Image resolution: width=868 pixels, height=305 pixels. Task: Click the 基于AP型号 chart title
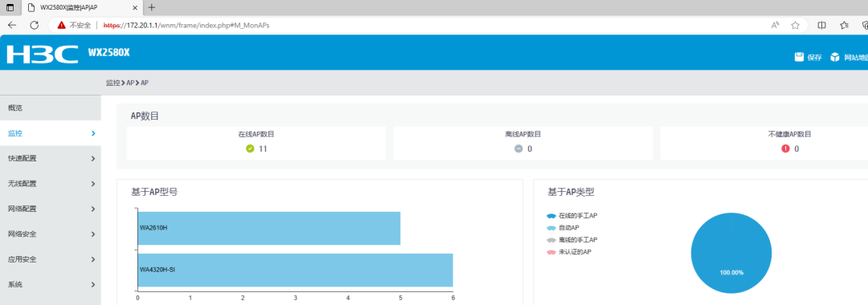tap(154, 193)
